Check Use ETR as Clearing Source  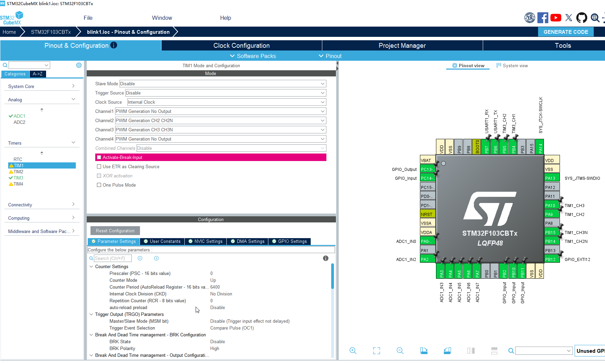(99, 166)
